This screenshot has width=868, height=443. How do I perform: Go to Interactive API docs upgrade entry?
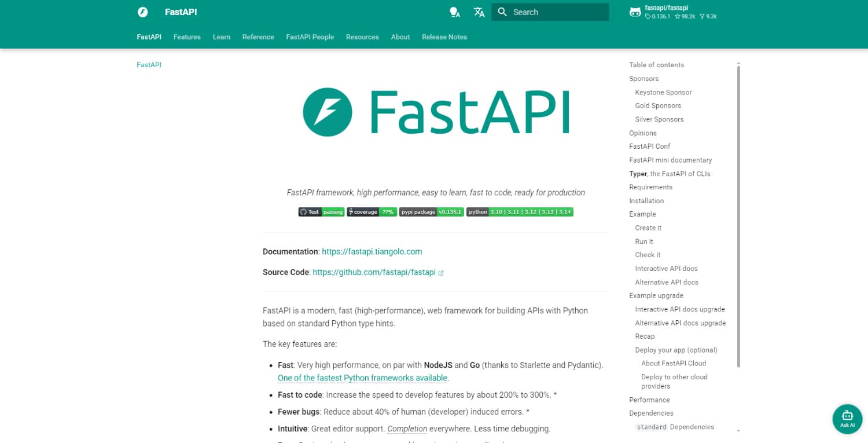point(680,310)
